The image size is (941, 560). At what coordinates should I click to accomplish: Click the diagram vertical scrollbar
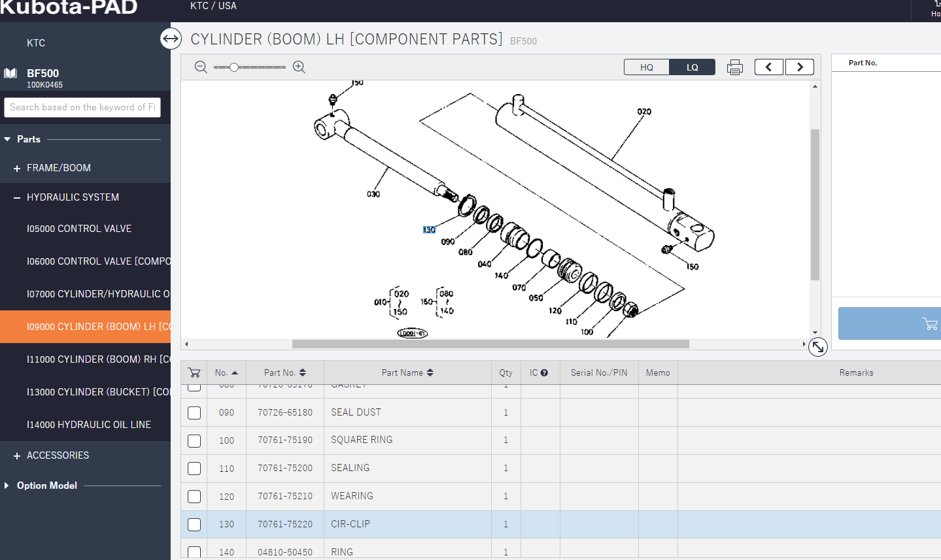815,205
